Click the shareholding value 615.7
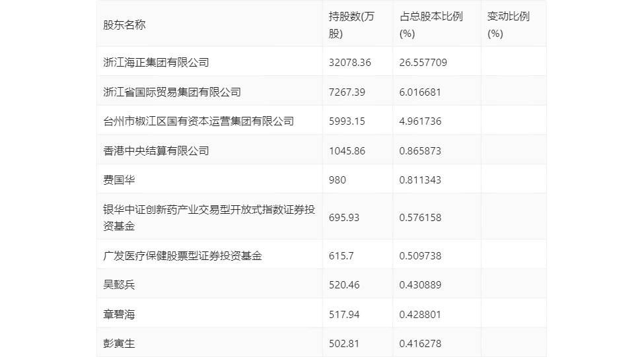 (x=341, y=255)
